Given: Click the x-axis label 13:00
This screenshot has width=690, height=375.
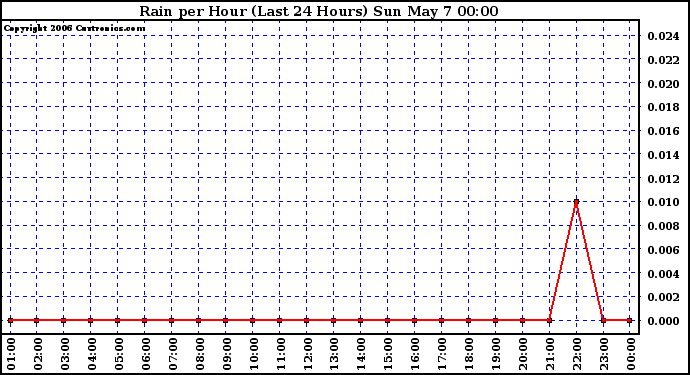Looking at the screenshot, I should [334, 354].
